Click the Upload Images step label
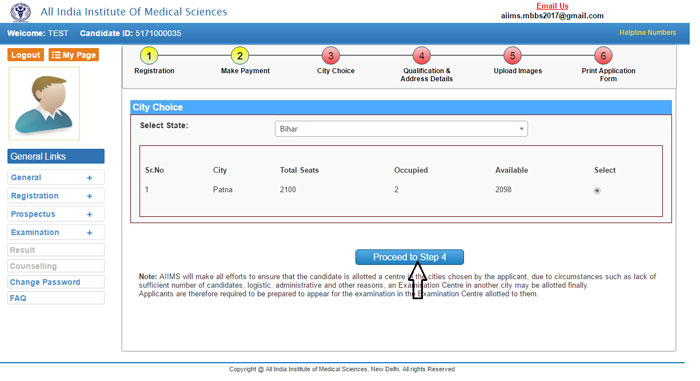Image resolution: width=700 pixels, height=381 pixels. point(517,71)
